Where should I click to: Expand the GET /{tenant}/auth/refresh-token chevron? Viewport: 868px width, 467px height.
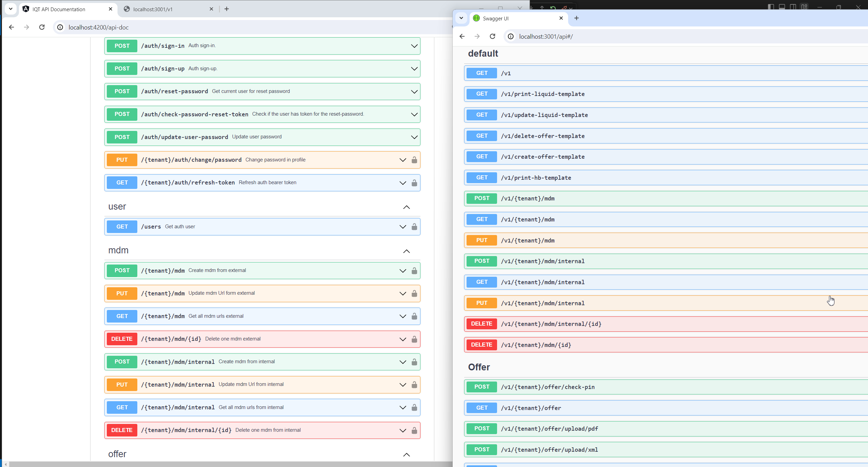pyautogui.click(x=402, y=183)
